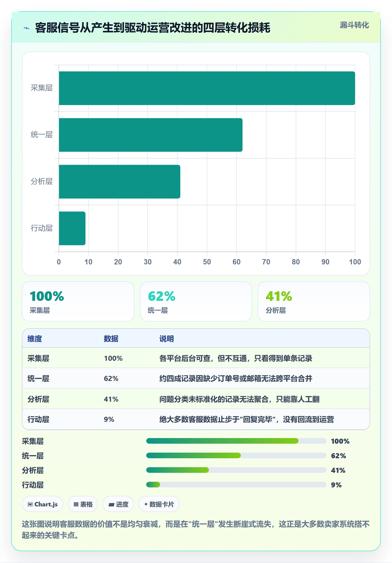Click the 41% value in the table
Image resolution: width=392 pixels, height=563 pixels.
(111, 399)
